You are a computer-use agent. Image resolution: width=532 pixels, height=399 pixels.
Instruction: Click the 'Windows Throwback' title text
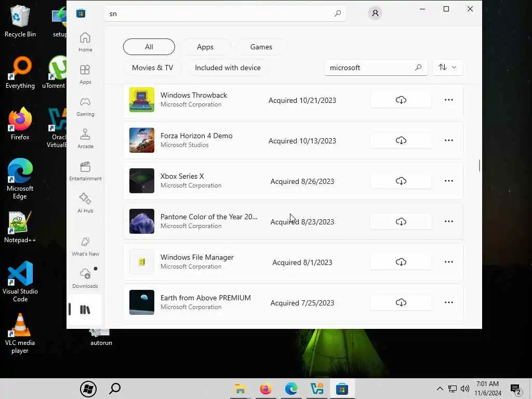(x=194, y=96)
